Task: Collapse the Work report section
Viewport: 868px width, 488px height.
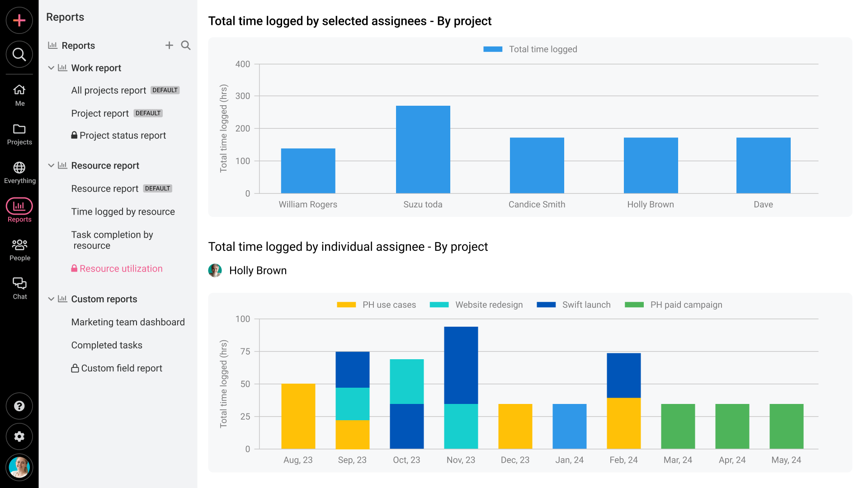Action: point(51,67)
